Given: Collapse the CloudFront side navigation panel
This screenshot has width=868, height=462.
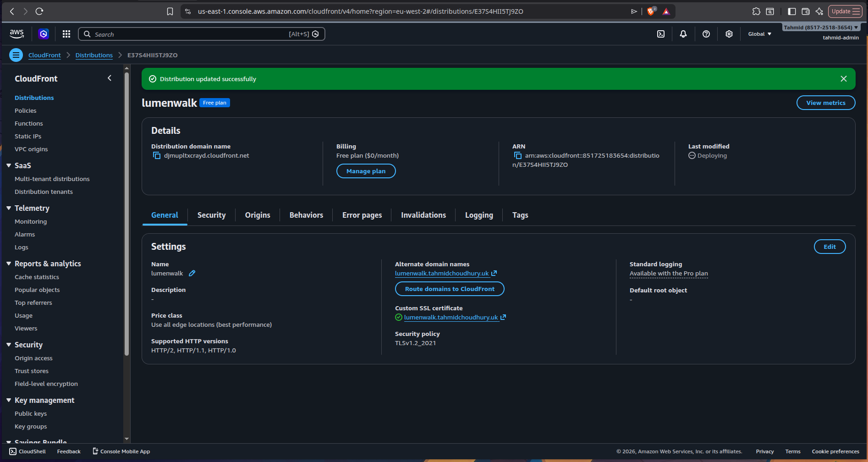Looking at the screenshot, I should click(x=110, y=78).
